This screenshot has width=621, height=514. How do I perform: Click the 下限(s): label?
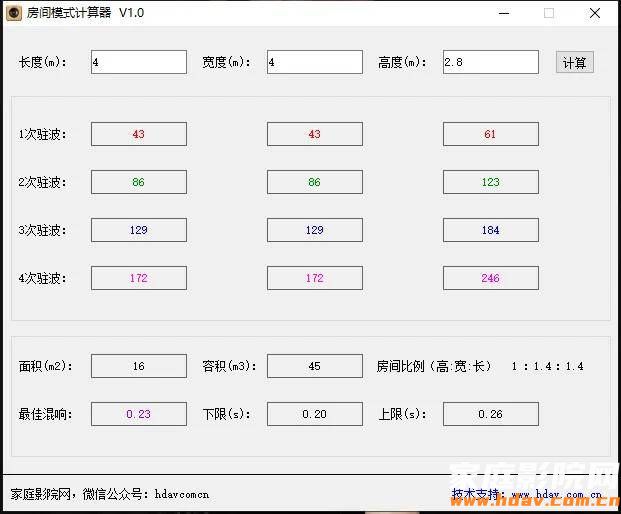coord(227,415)
